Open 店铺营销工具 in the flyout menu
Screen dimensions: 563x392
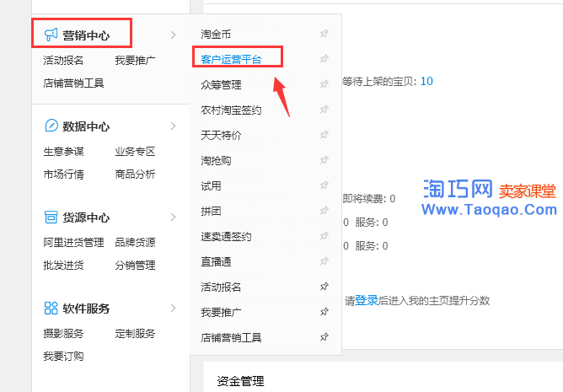point(231,337)
